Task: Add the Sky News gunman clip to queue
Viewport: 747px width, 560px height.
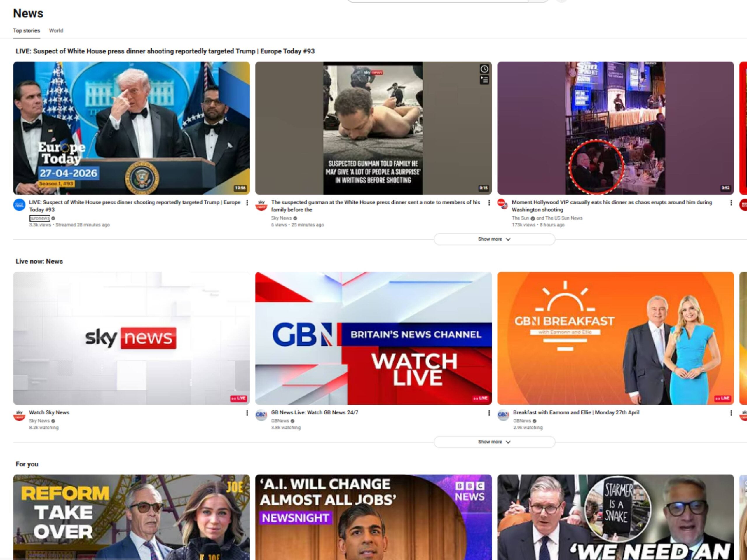Action: pyautogui.click(x=484, y=80)
